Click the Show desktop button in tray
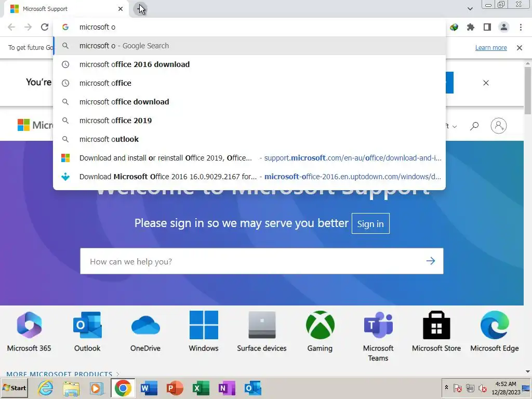The image size is (532, 399). [526, 388]
